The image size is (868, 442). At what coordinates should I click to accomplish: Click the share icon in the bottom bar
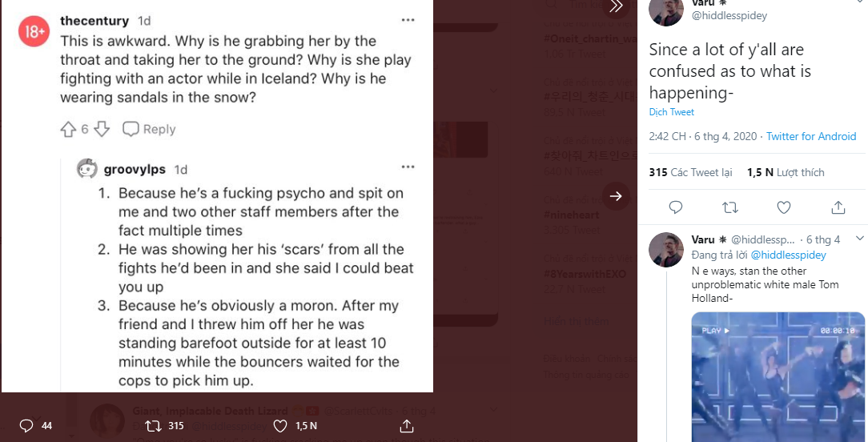click(x=407, y=425)
